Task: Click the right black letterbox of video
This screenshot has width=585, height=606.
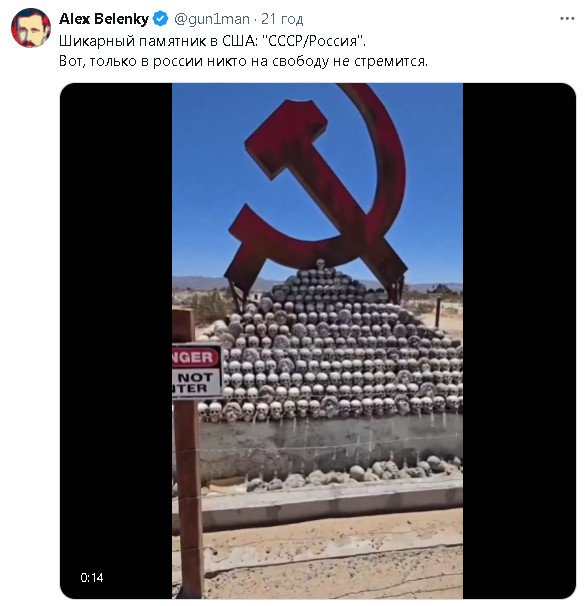Action: click(x=519, y=341)
